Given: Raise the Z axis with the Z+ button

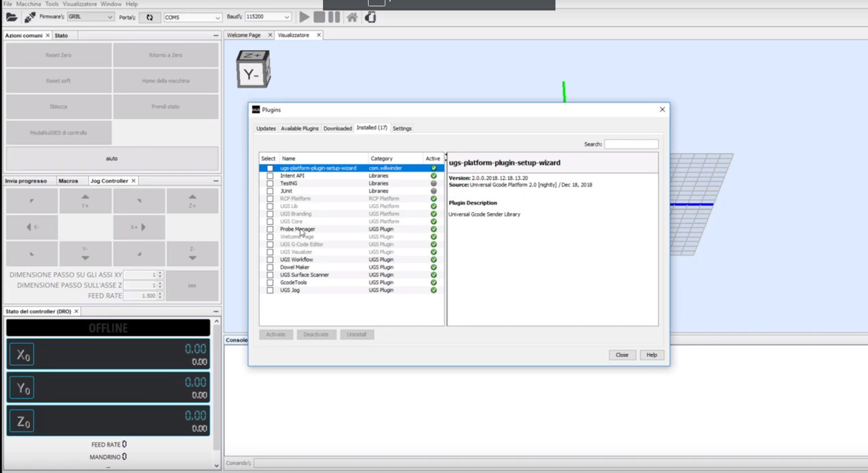Looking at the screenshot, I should [193, 201].
